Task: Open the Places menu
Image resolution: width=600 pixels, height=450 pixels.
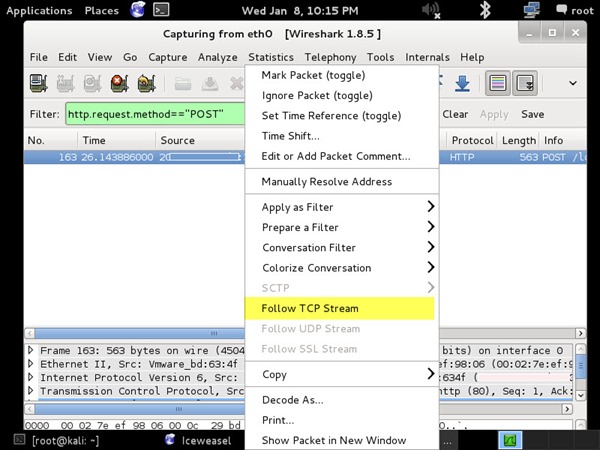Action: [101, 11]
